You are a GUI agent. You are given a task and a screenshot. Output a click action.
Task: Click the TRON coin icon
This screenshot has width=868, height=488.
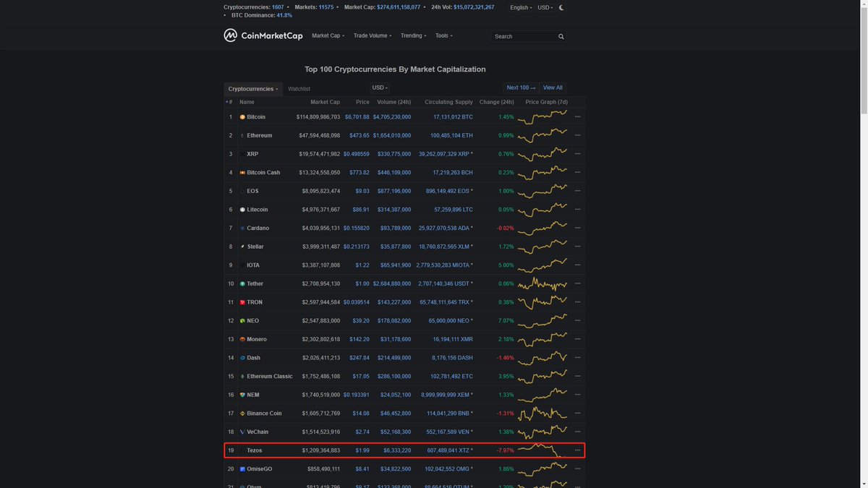pyautogui.click(x=242, y=302)
